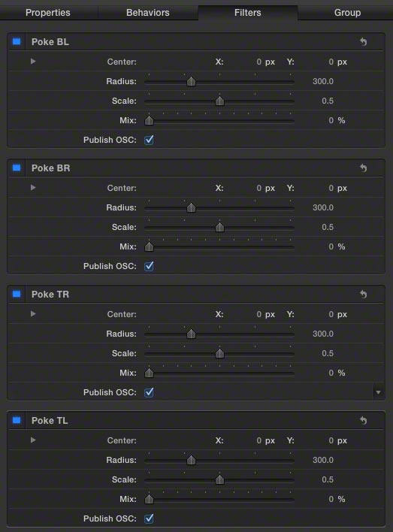
Task: Select the Poke TR filter title
Action: (x=50, y=294)
